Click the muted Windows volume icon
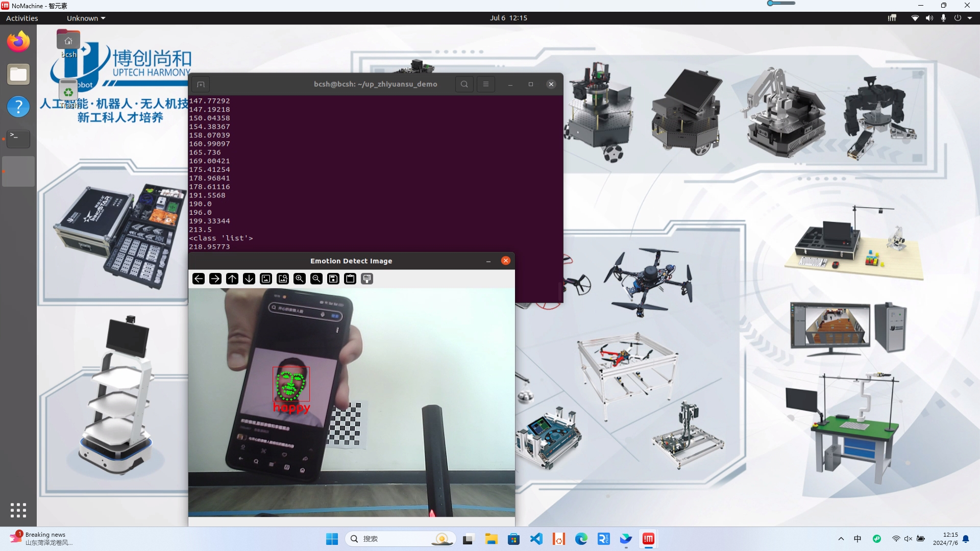980x551 pixels. coord(908,539)
